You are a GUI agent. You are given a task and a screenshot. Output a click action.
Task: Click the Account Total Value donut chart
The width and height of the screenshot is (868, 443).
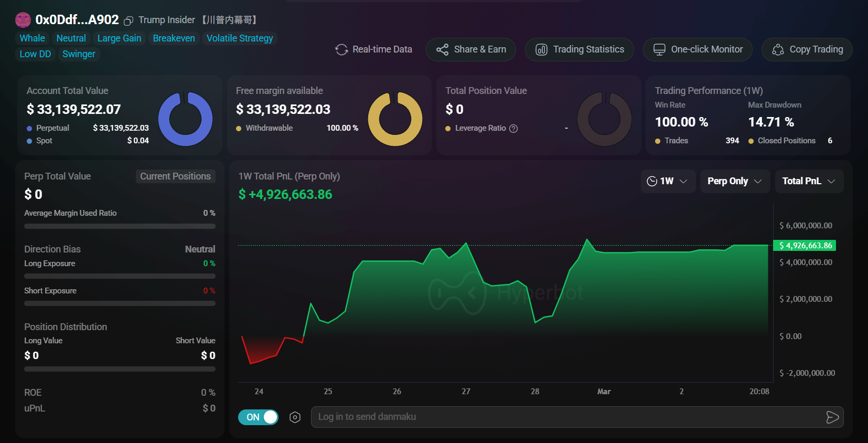click(185, 119)
